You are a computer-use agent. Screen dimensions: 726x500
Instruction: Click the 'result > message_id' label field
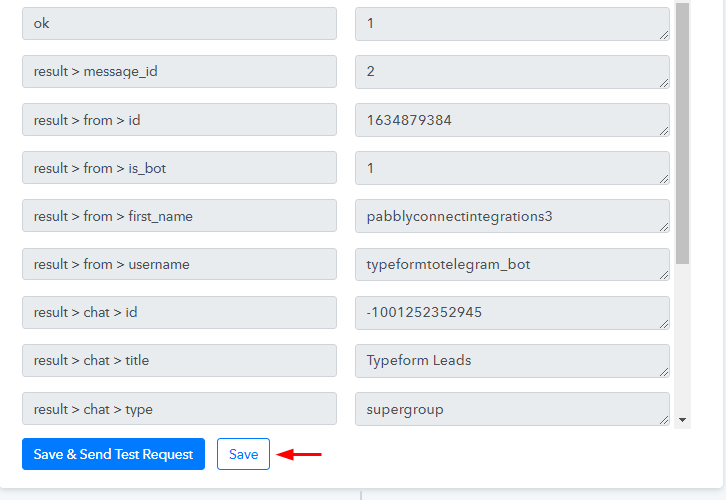[179, 72]
